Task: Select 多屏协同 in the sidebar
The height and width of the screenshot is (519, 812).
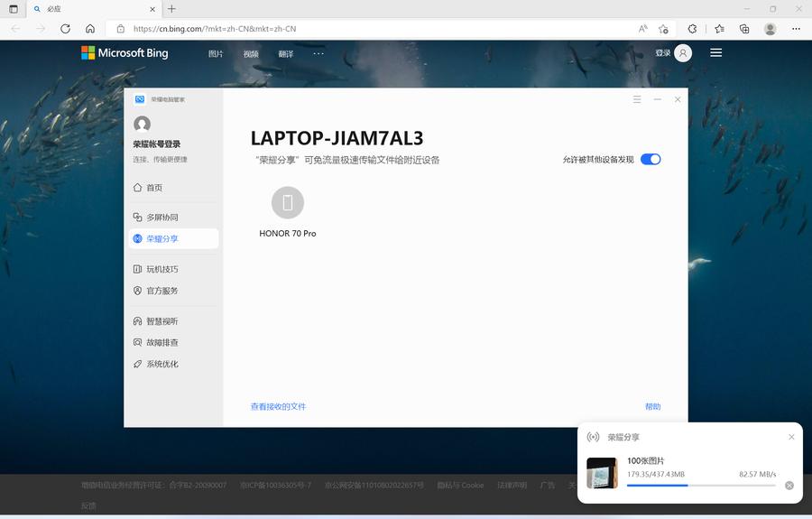Action: tap(155, 217)
